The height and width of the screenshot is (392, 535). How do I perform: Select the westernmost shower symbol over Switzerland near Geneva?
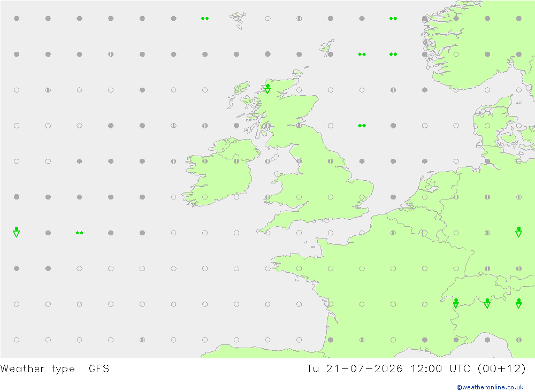click(x=456, y=303)
